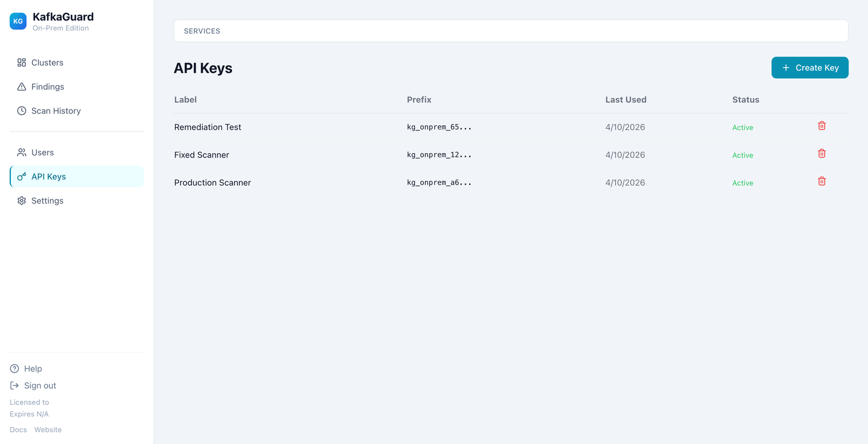Sort by the Last Used column header
The width and height of the screenshot is (868, 444).
[x=626, y=100]
